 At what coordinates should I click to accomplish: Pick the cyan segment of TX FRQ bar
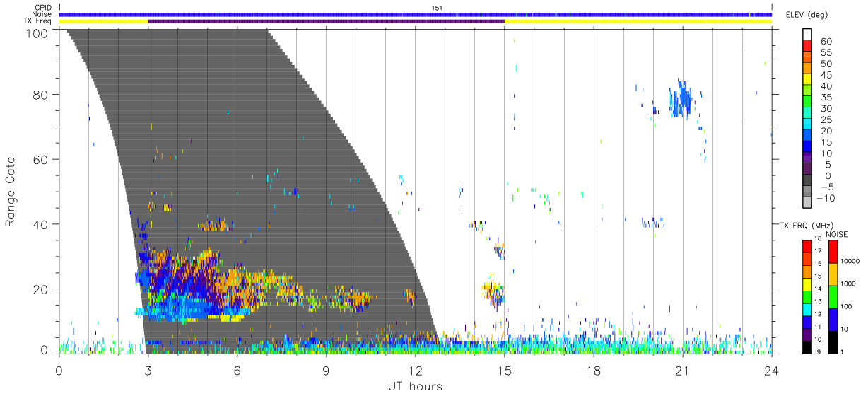pyautogui.click(x=807, y=309)
